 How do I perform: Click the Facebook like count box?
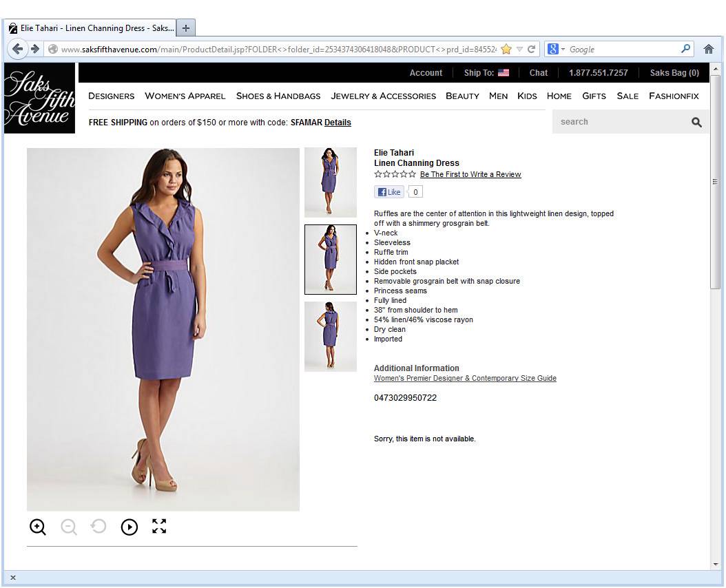pyautogui.click(x=415, y=191)
